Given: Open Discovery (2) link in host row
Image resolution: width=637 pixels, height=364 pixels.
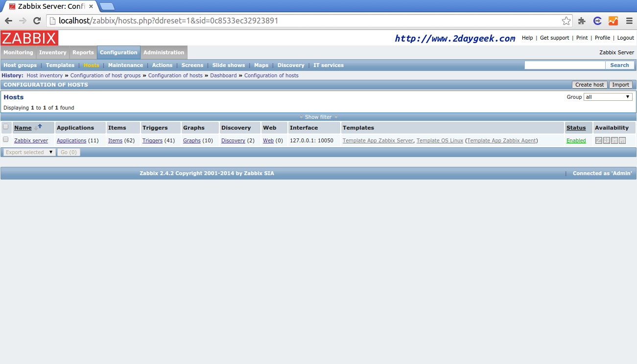Looking at the screenshot, I should tap(233, 140).
